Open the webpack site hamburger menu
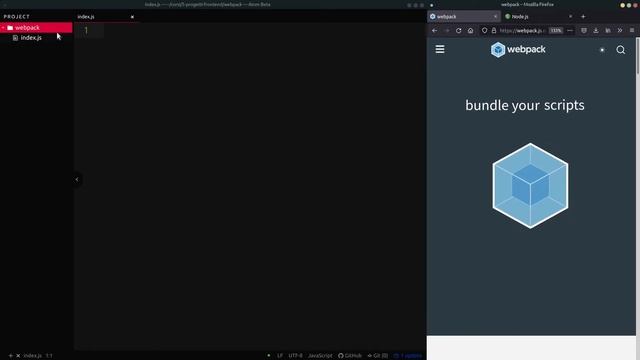The image size is (640, 360). [440, 49]
